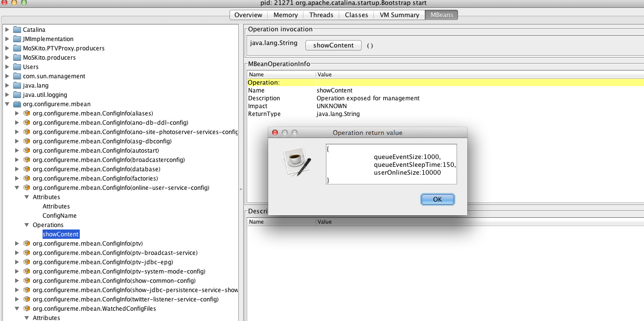Collapse the Operations node under online-user-service-config
This screenshot has width=644, height=321.
26,225
